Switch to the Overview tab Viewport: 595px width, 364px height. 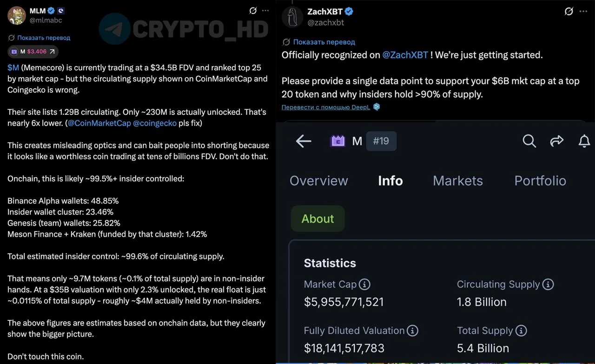[x=318, y=180]
